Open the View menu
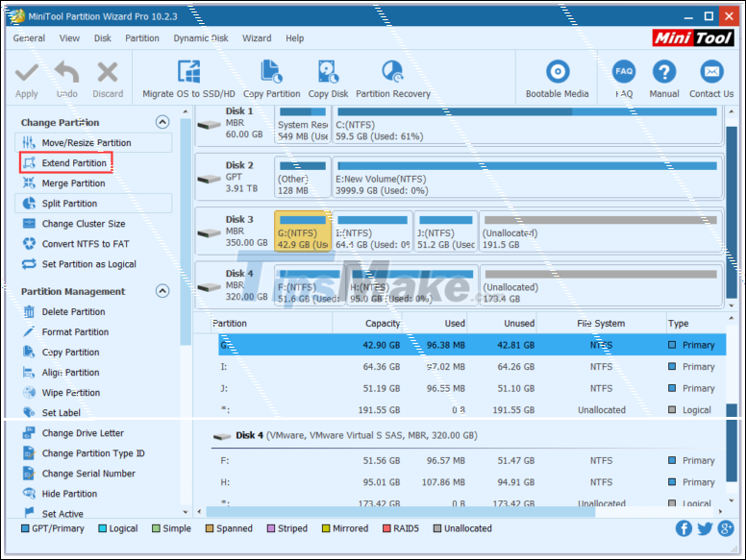 [x=69, y=38]
